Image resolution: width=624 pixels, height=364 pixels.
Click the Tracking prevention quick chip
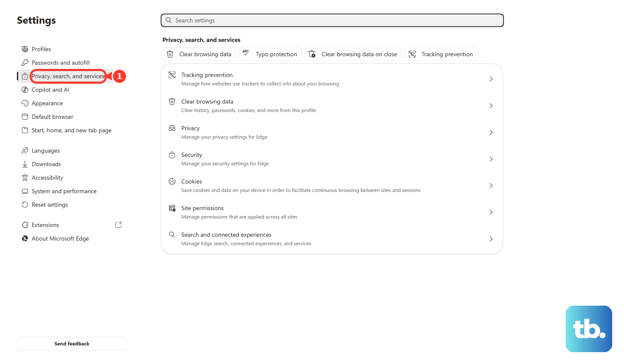[441, 54]
